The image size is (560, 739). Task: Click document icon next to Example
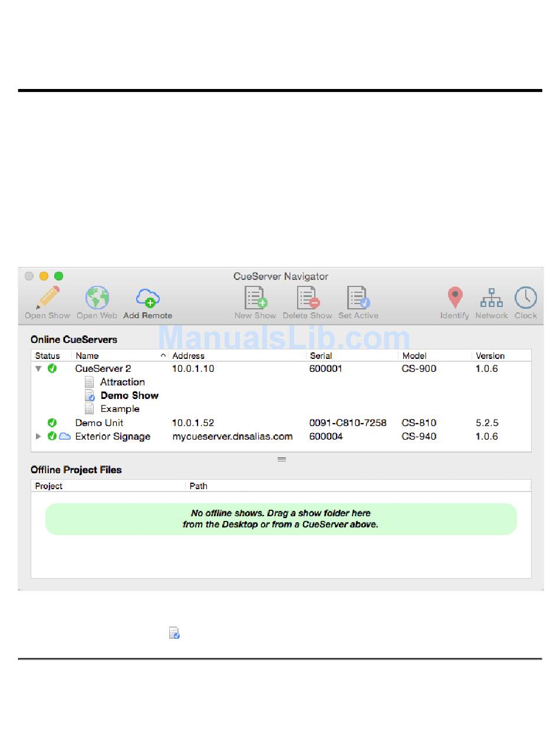[89, 408]
